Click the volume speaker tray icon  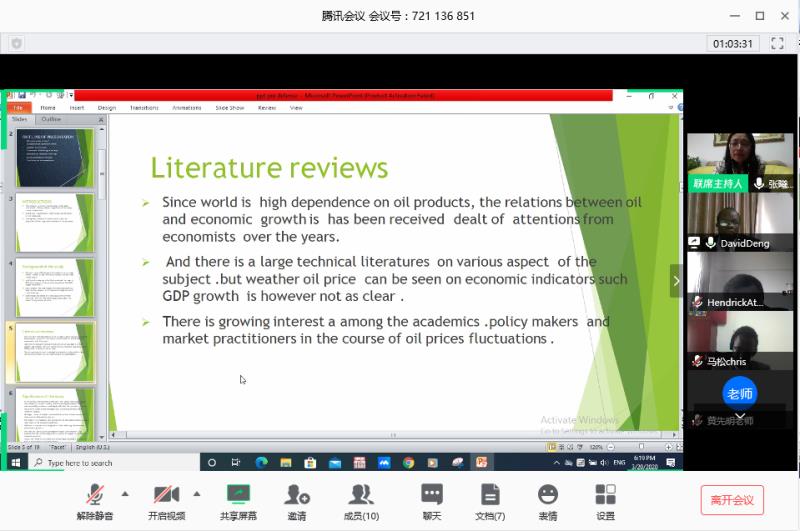pyautogui.click(x=605, y=463)
